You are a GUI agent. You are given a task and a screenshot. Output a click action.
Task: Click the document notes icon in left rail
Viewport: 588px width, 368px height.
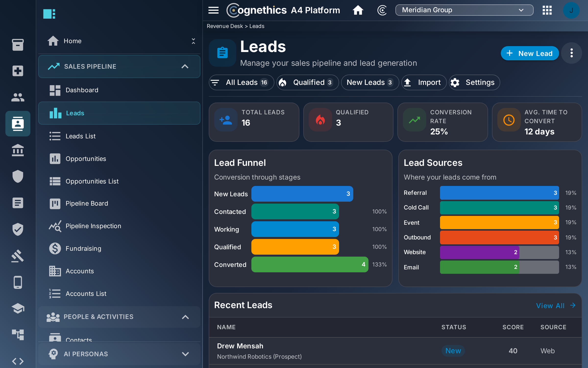18,203
